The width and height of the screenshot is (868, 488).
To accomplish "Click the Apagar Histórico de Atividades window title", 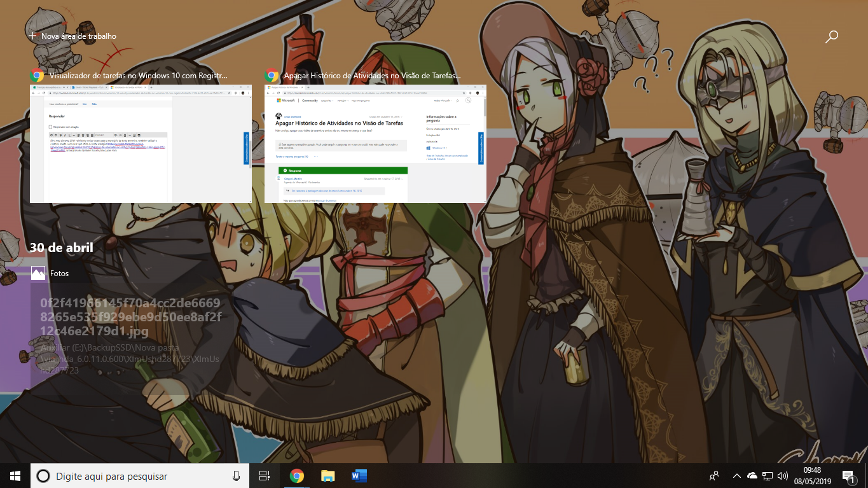I will click(373, 75).
